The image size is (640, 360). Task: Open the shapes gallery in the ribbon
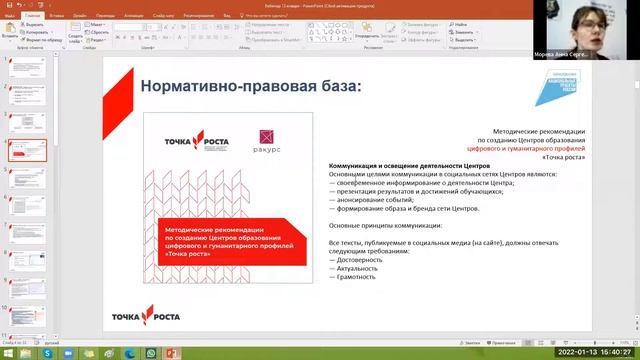coord(329,32)
